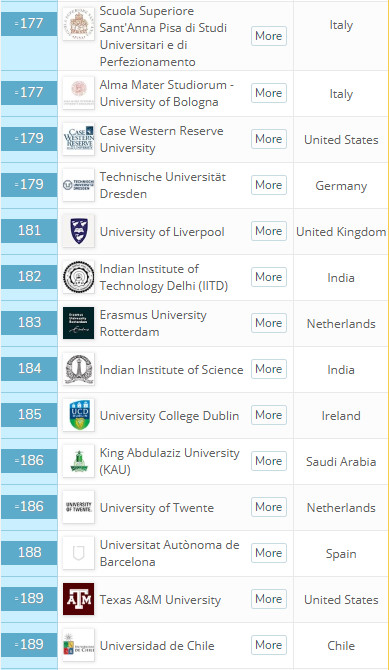The height and width of the screenshot is (670, 389).
Task: Expand More for Universitat Autònoma de Barcelona
Action: [269, 553]
